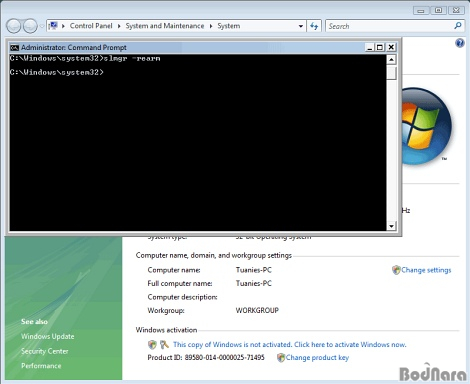Click Tuanies-PC value beside Full computer name
This screenshot has width=470, height=384.
pos(254,283)
